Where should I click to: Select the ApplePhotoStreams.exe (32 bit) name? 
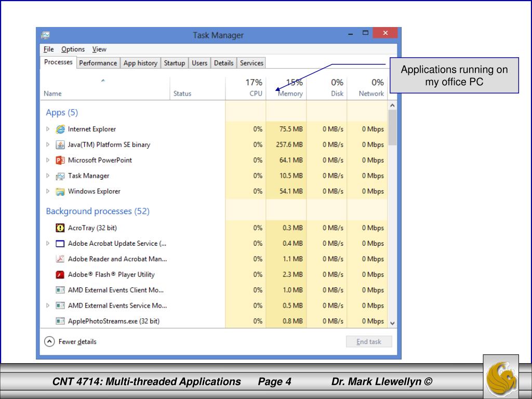(114, 321)
